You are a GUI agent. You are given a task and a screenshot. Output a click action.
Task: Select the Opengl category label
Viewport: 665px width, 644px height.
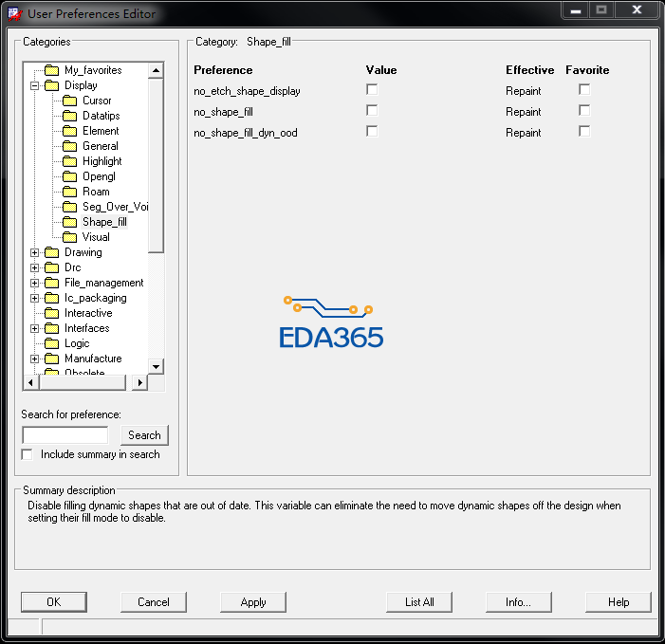[x=99, y=176]
